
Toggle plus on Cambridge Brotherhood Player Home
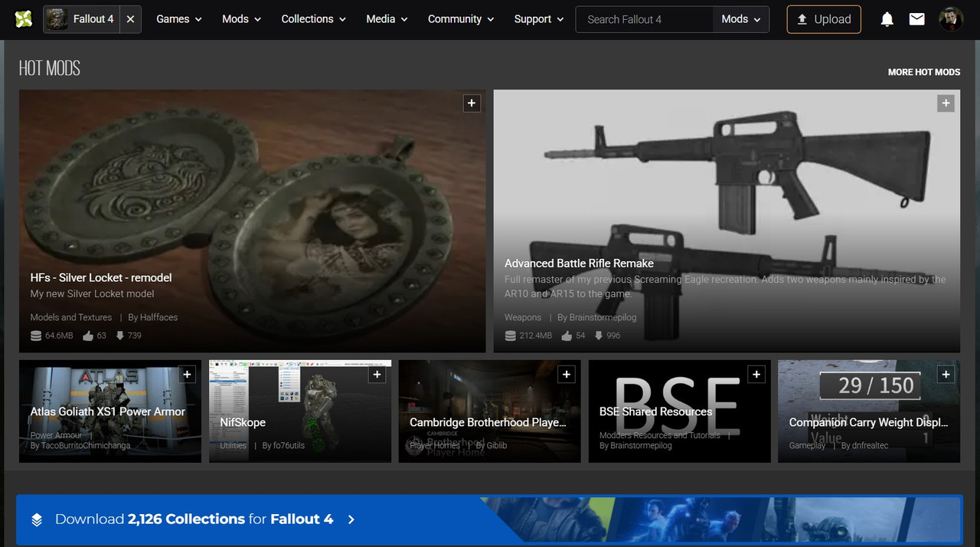tap(567, 375)
